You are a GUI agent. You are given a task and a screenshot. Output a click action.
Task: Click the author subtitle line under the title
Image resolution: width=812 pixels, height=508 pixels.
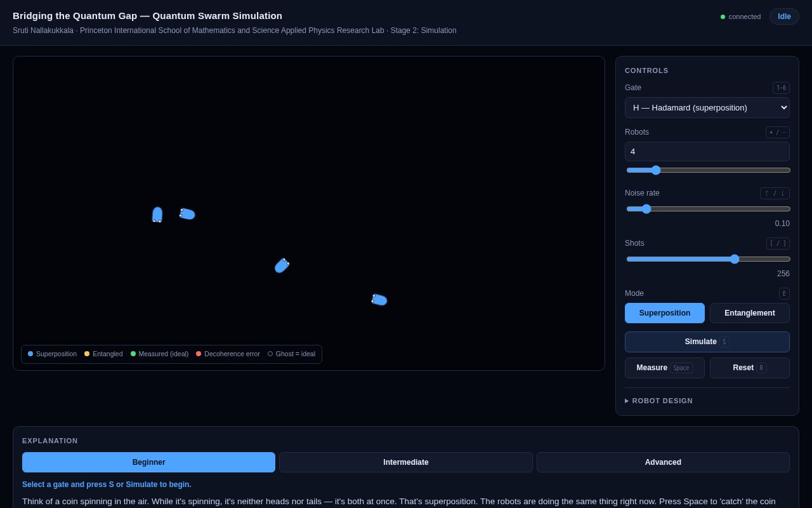click(234, 30)
